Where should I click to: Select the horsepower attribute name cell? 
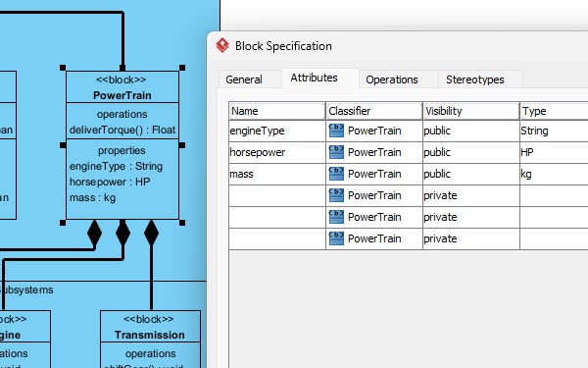point(277,152)
